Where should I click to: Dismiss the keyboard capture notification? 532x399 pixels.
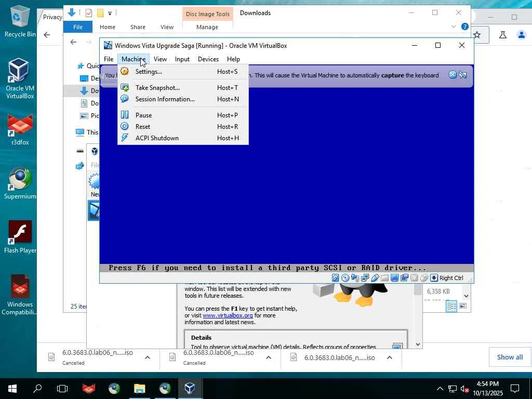point(453,75)
